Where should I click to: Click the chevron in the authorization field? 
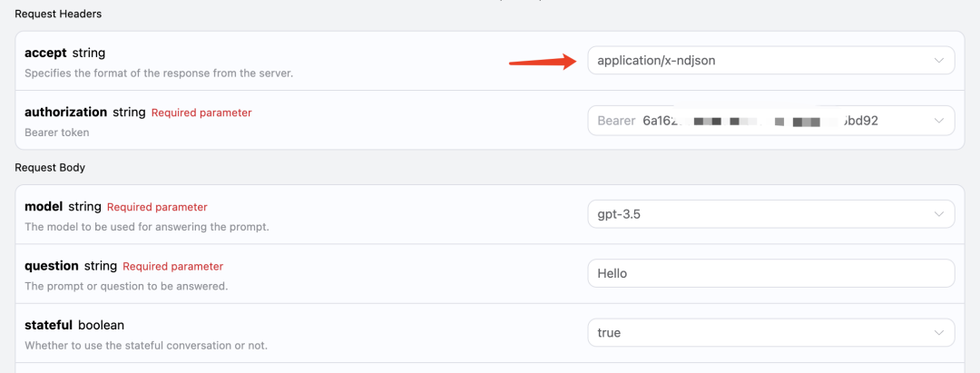pos(938,121)
